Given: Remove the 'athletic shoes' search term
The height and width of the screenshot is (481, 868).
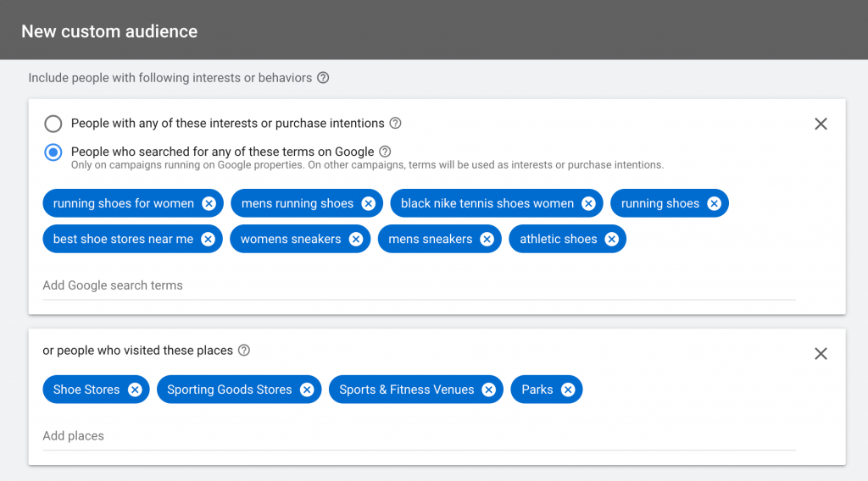Looking at the screenshot, I should coord(611,239).
